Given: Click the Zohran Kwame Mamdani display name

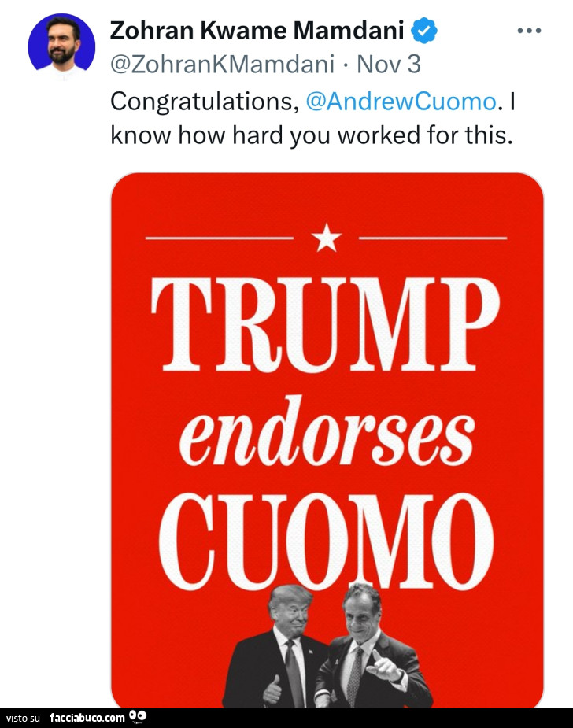Looking at the screenshot, I should coord(257,31).
